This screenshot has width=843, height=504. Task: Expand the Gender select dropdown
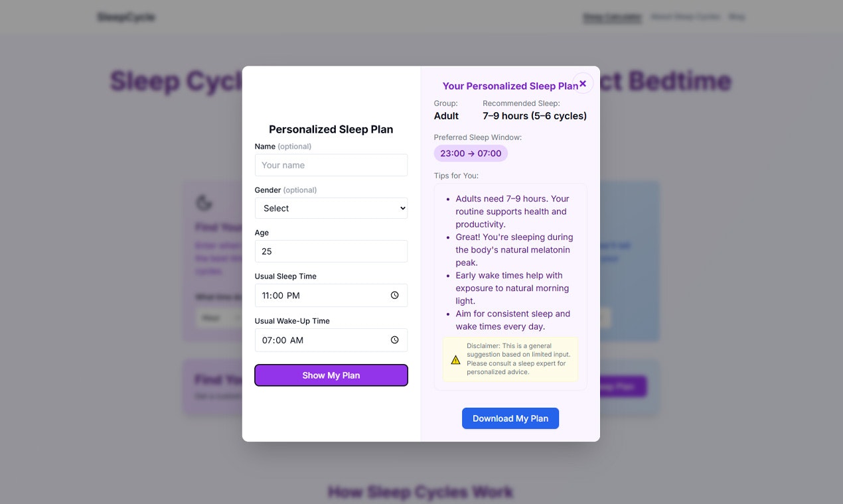coord(331,208)
